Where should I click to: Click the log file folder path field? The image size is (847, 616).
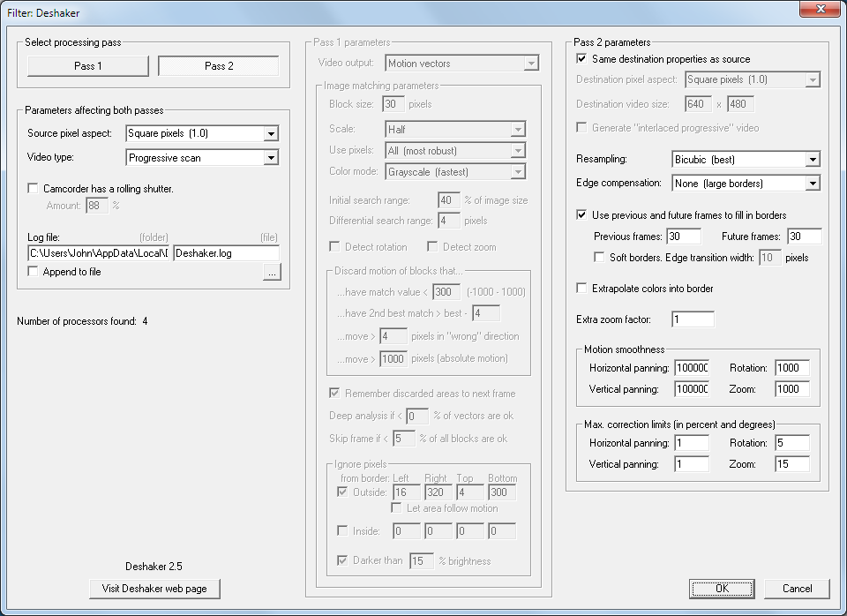[98, 253]
